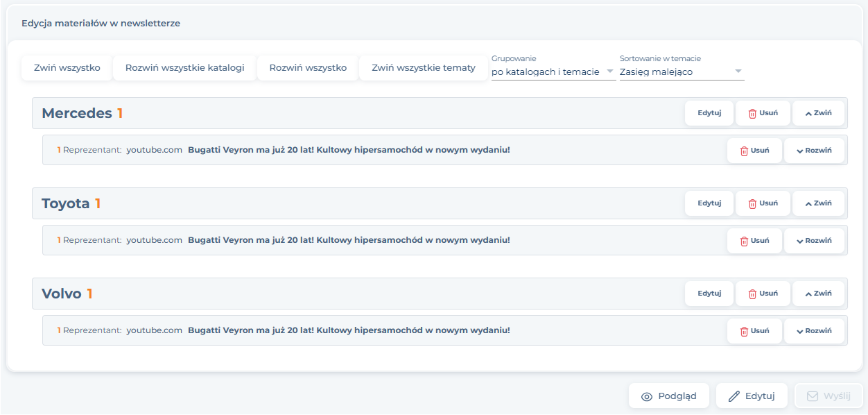Collapse the Volvo catalog with Zwiń
Image resolution: width=868 pixels, height=415 pixels.
pyautogui.click(x=818, y=294)
